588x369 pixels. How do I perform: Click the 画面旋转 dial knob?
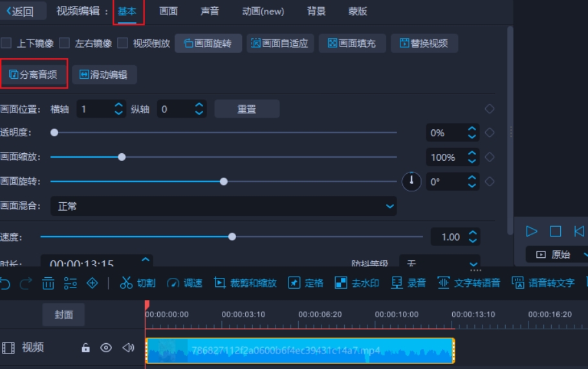(x=411, y=182)
